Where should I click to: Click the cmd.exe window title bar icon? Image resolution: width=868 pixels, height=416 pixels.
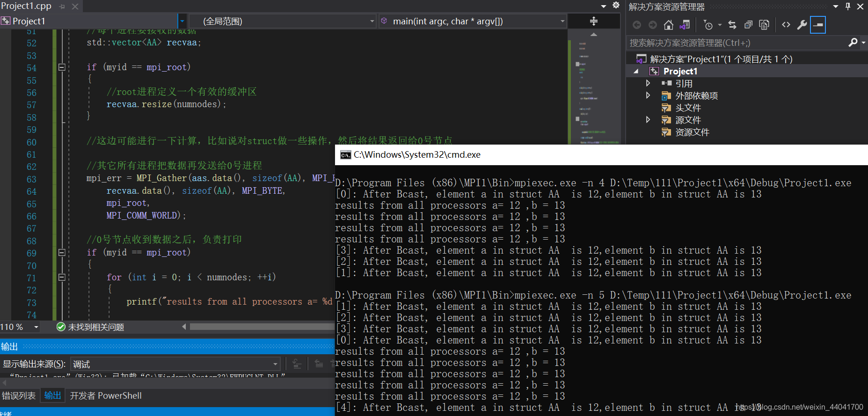pos(346,155)
